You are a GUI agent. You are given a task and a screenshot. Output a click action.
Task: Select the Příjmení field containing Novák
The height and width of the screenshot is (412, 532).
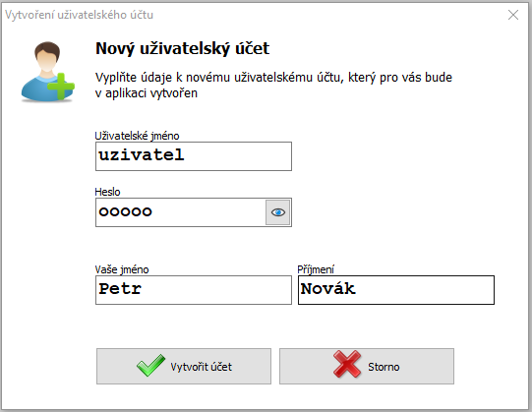(396, 290)
